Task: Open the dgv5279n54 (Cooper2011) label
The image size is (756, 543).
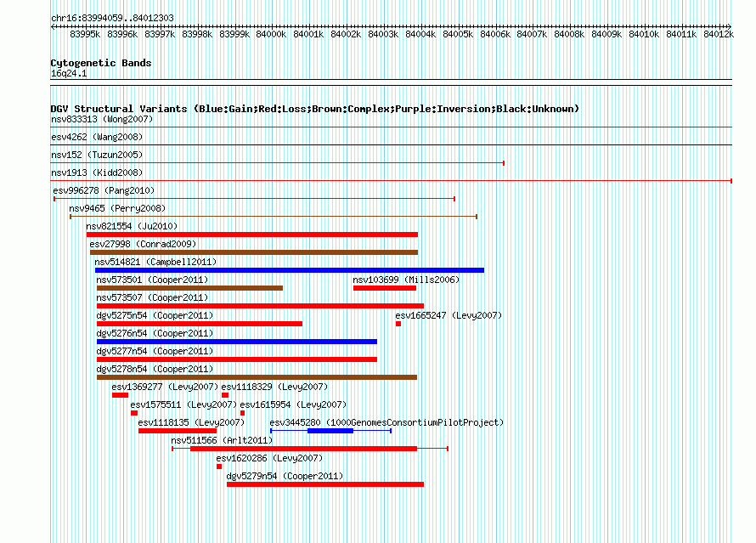Action: tap(285, 476)
